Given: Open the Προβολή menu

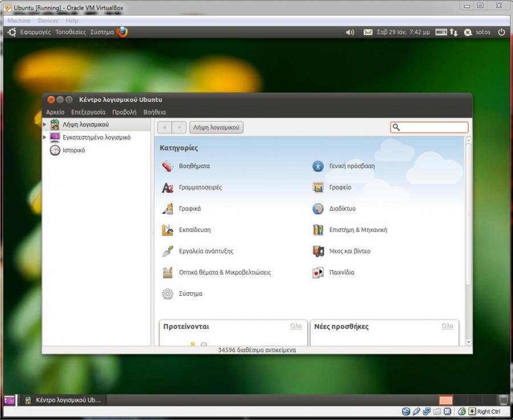Looking at the screenshot, I should coord(124,112).
